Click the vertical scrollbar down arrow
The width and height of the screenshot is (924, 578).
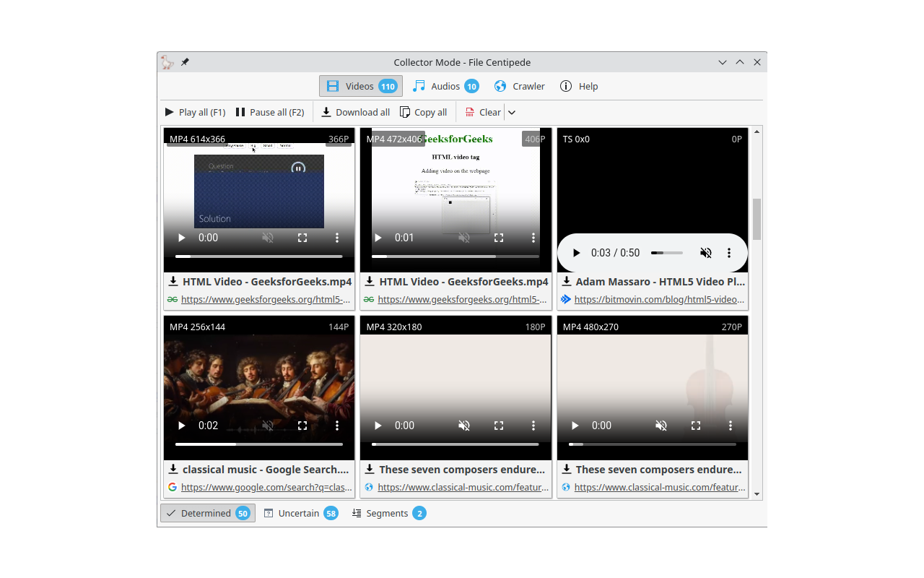[x=757, y=494]
